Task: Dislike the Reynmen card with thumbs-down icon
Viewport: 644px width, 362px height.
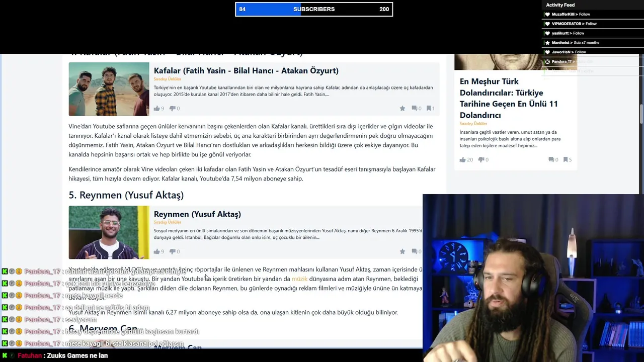Action: (x=173, y=251)
